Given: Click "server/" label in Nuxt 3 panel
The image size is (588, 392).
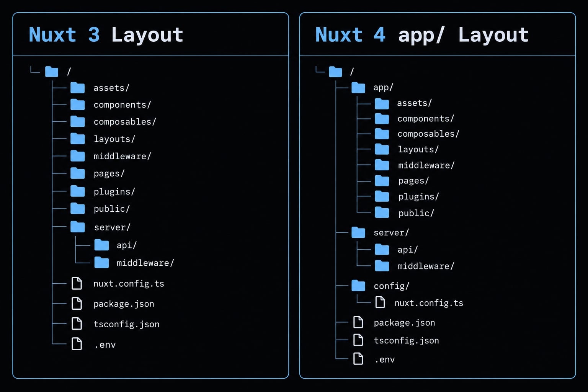Looking at the screenshot, I should pos(112,227).
